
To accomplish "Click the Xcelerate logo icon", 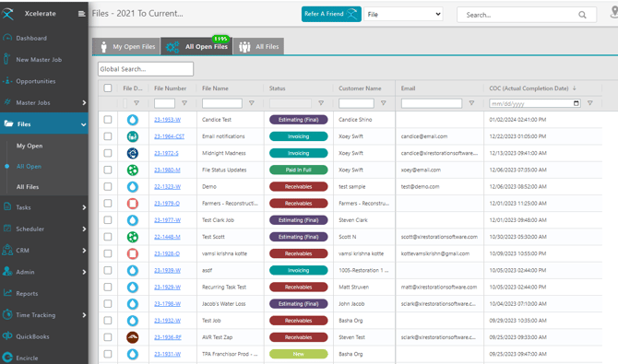I will pos(7,14).
